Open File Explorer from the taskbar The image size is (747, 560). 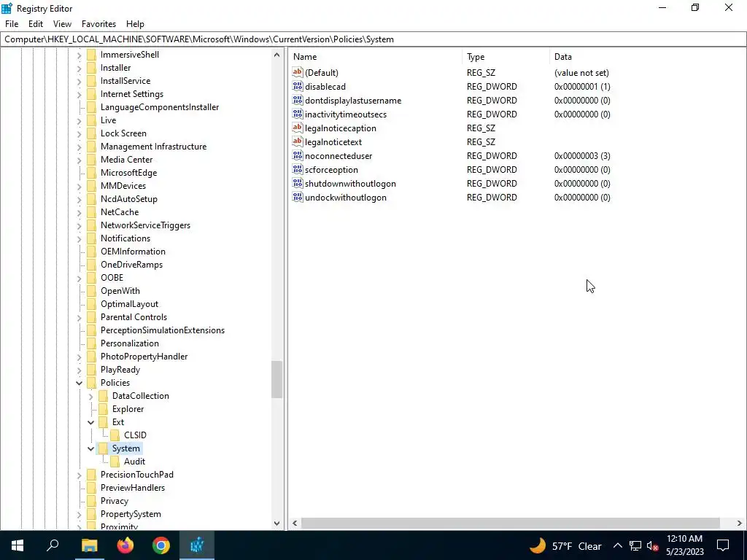coord(89,545)
